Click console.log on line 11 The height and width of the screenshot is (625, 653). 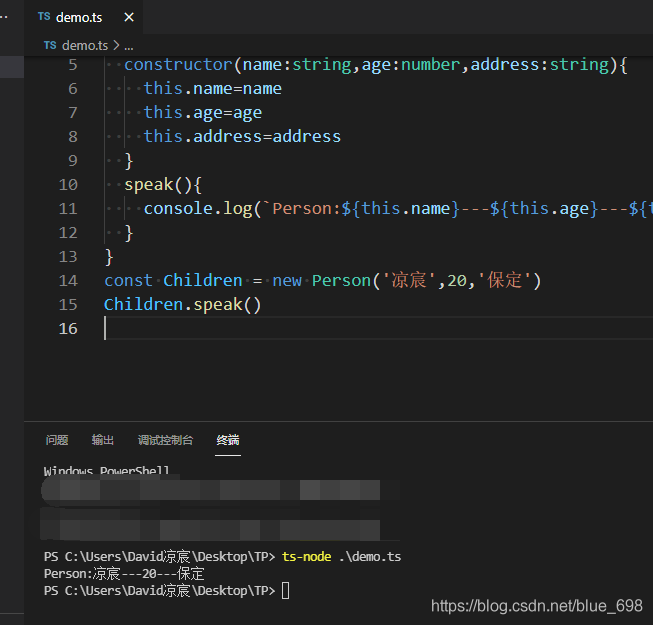point(198,209)
